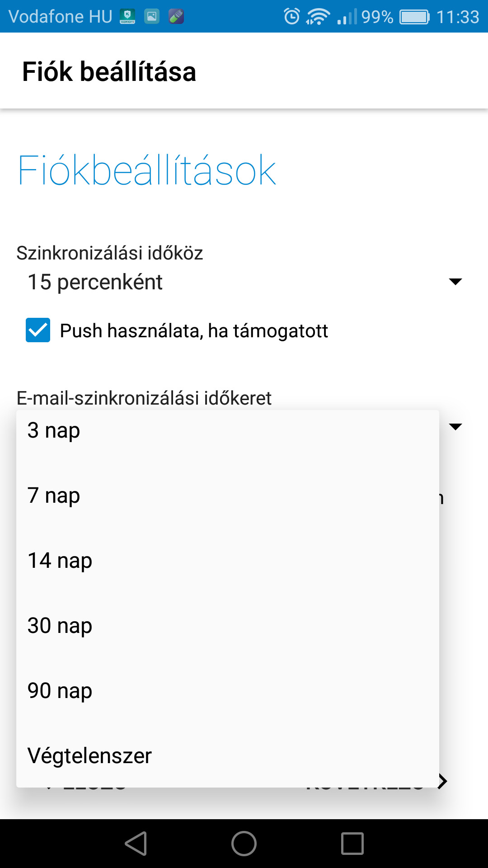Click the Szinkronizálási időköz dropdown arrow

click(x=455, y=282)
